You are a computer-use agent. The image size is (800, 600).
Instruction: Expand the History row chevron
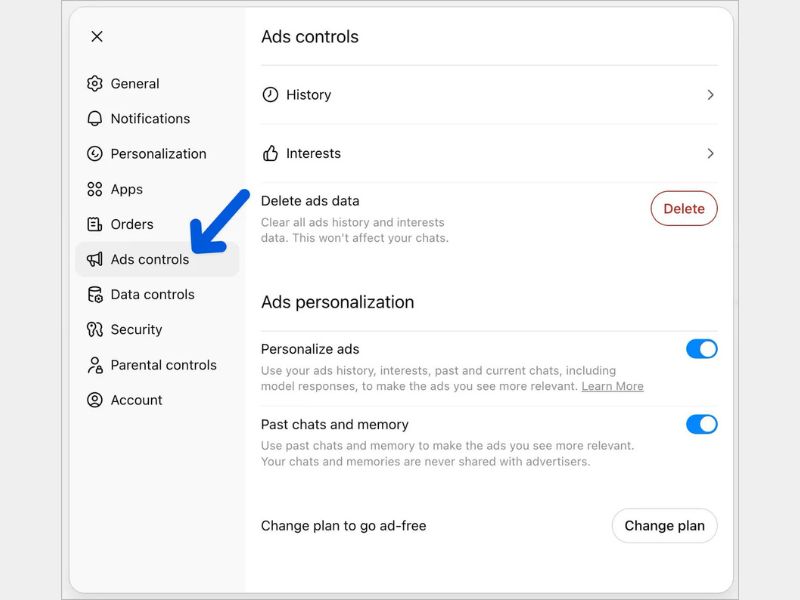point(710,95)
